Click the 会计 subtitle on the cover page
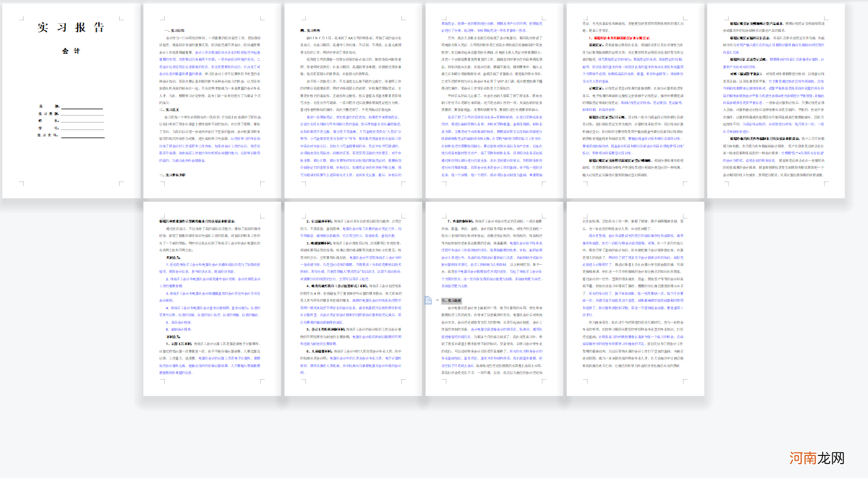The image size is (868, 478). [71, 51]
